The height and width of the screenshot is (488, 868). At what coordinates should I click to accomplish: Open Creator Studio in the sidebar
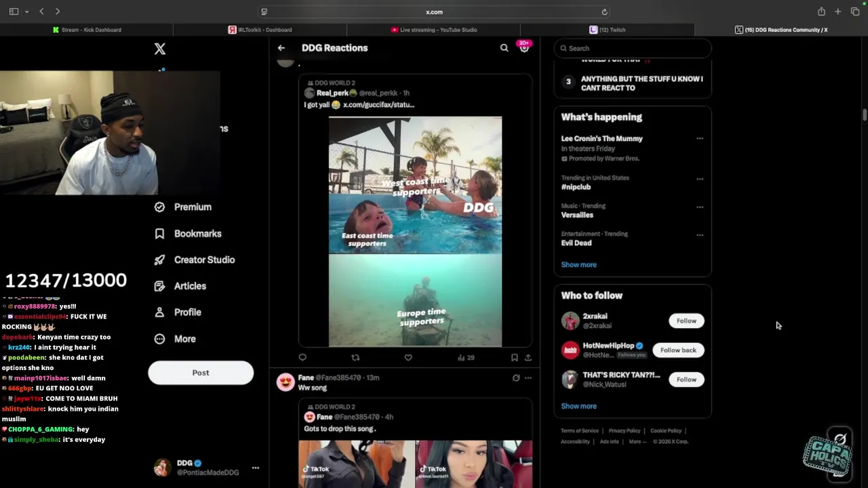point(195,260)
